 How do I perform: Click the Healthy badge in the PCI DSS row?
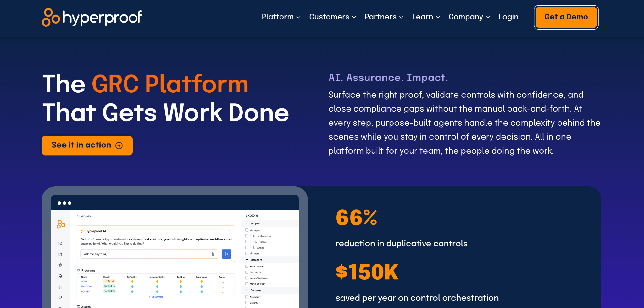point(109,291)
